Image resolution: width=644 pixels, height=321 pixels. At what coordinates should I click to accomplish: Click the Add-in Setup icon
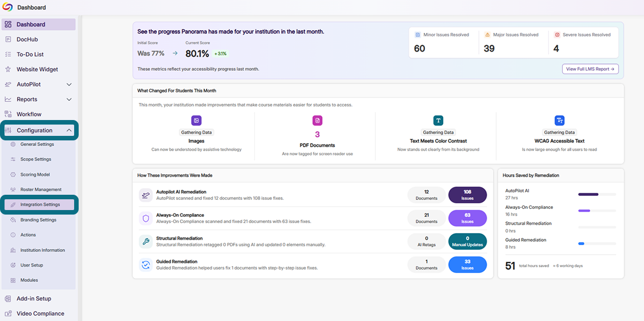[x=8, y=298]
